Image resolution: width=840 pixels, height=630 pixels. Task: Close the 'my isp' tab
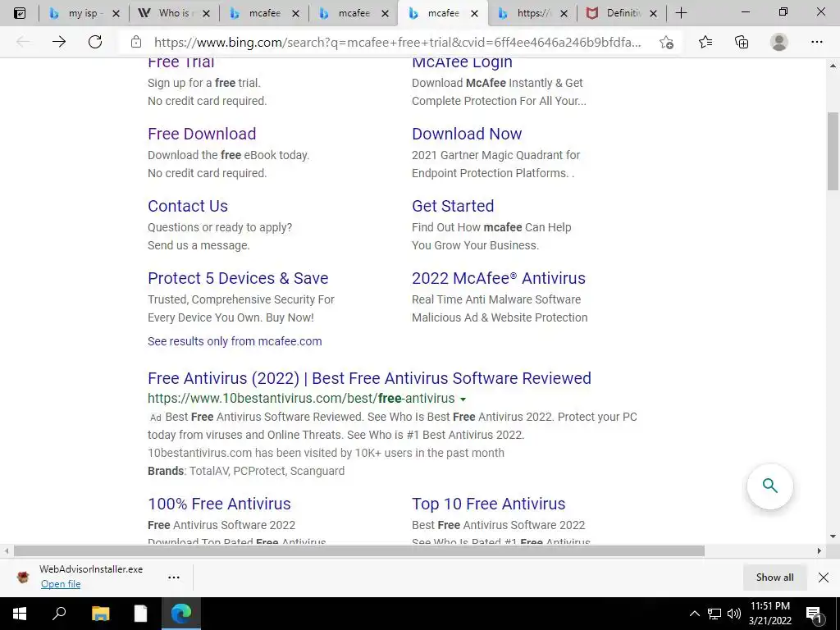pos(116,14)
